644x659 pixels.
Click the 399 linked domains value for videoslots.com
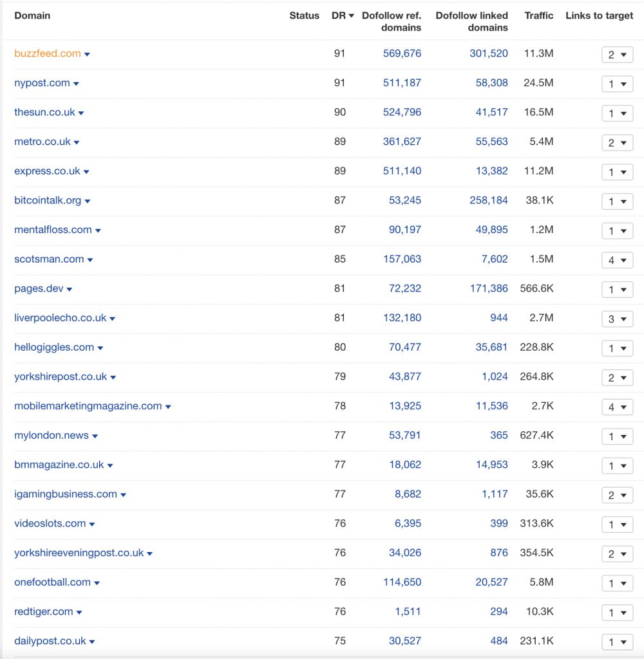point(499,523)
